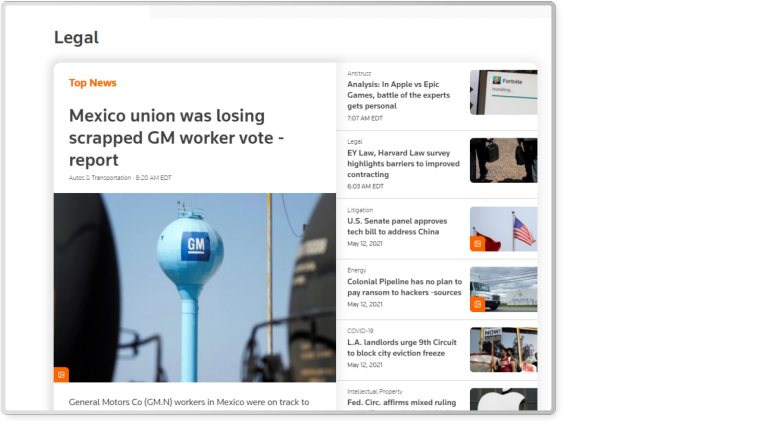Click the Apple logo thumbnail

pyautogui.click(x=503, y=400)
